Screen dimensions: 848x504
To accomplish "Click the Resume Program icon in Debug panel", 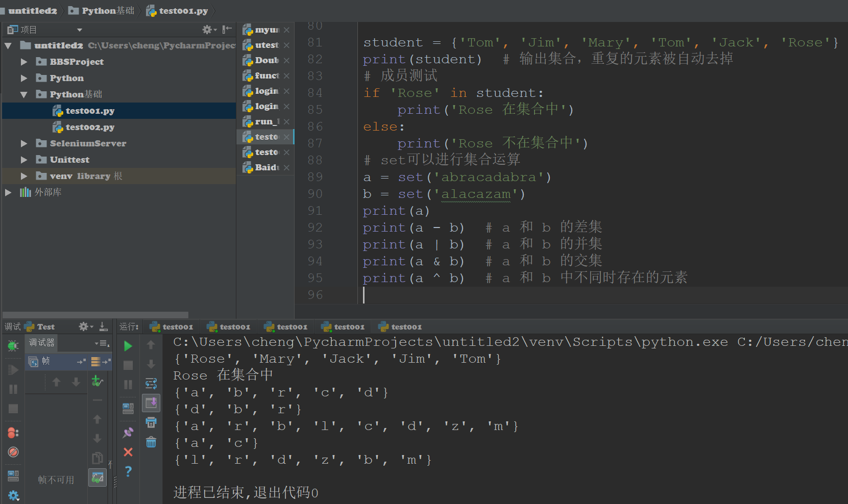I will point(13,369).
